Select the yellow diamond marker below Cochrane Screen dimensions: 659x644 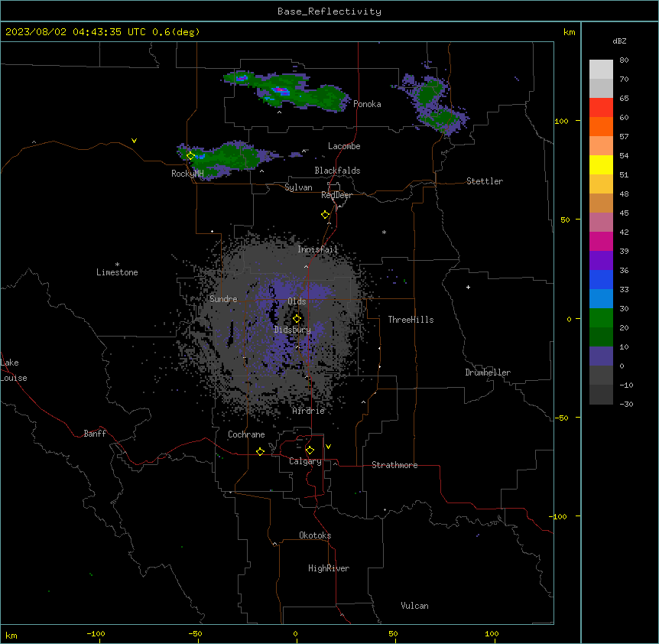tap(260, 451)
